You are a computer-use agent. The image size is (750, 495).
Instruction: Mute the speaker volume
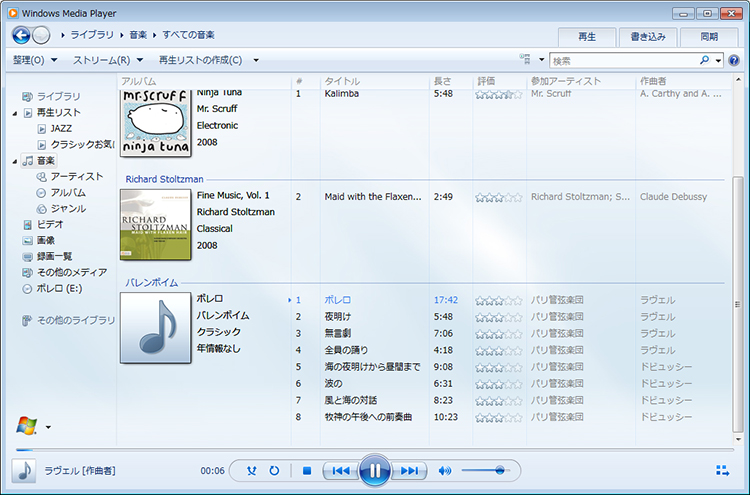pyautogui.click(x=444, y=471)
